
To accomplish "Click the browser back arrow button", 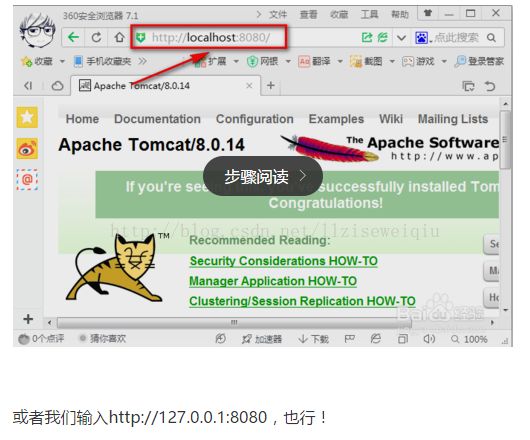I will point(73,37).
